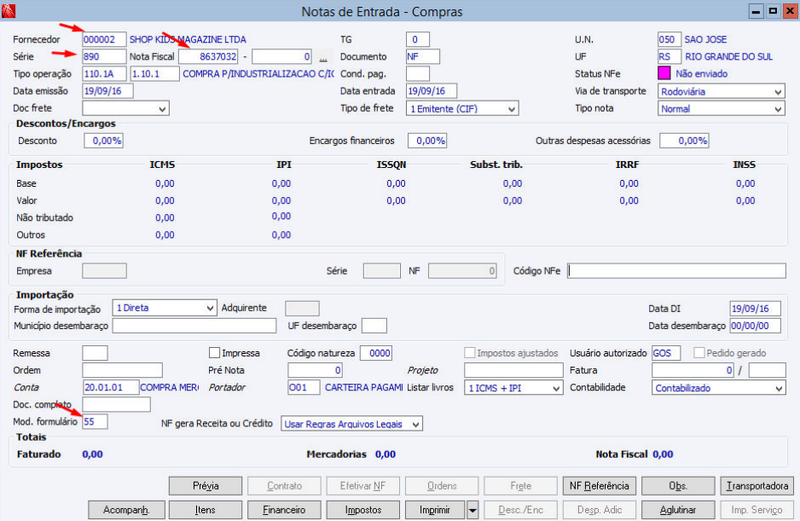800x521 pixels.
Task: Click the U.N. code field
Action: tap(669, 39)
